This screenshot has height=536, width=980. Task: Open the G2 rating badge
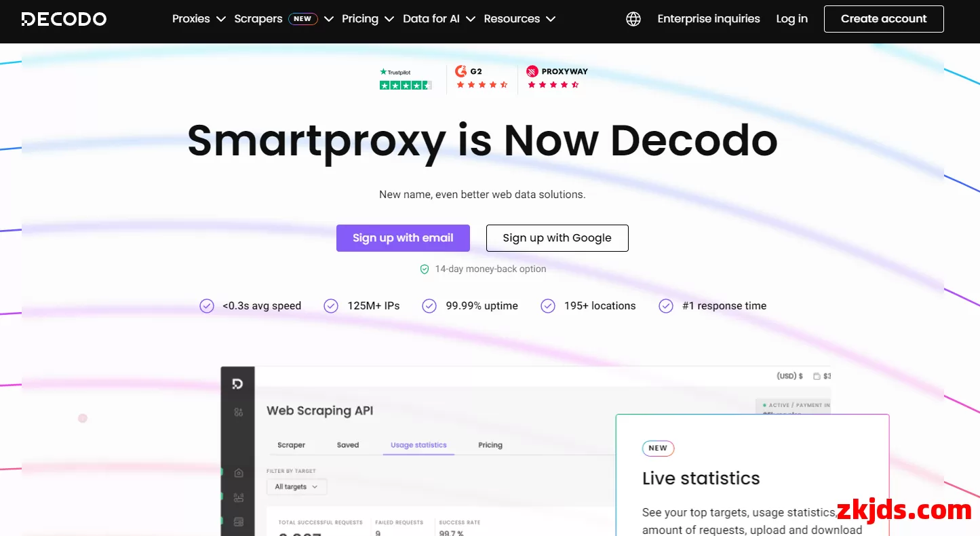point(482,77)
